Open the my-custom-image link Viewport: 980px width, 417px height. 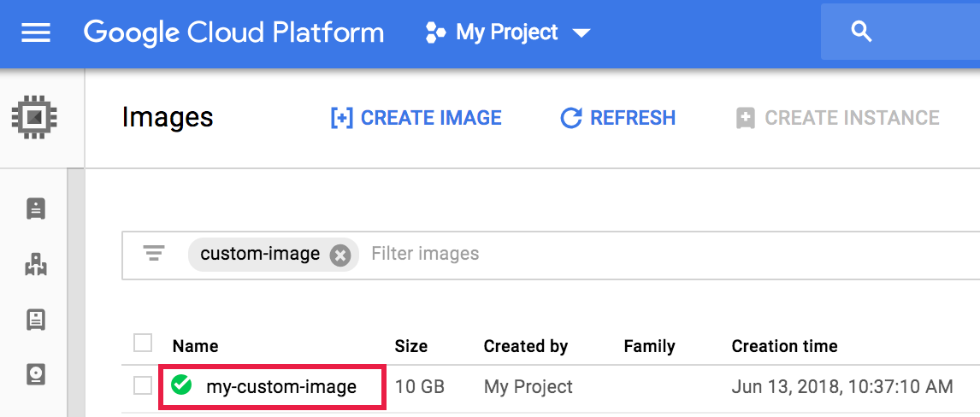(281, 387)
